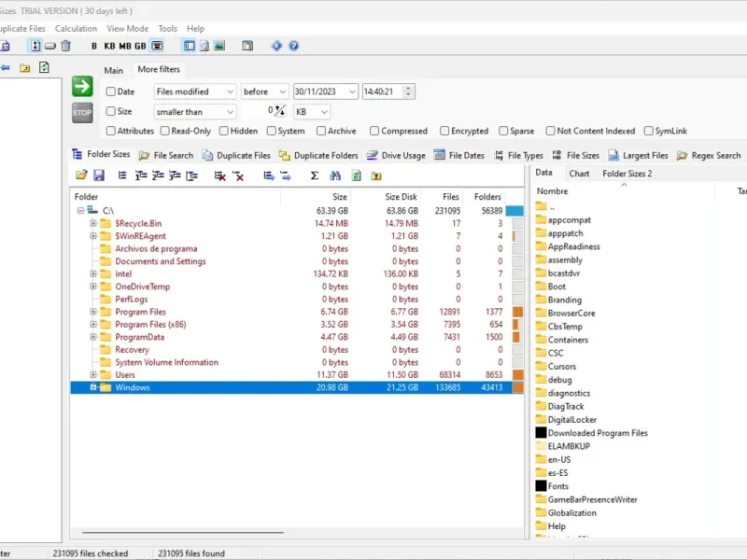This screenshot has width=747, height=560.
Task: Enable the Date filter checkbox
Action: [x=111, y=91]
